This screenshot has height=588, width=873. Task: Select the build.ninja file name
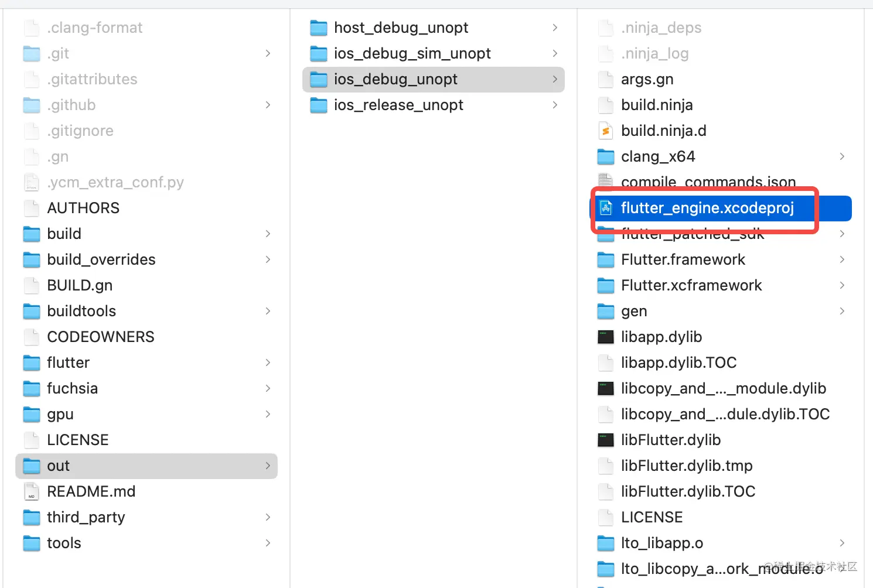coord(657,105)
